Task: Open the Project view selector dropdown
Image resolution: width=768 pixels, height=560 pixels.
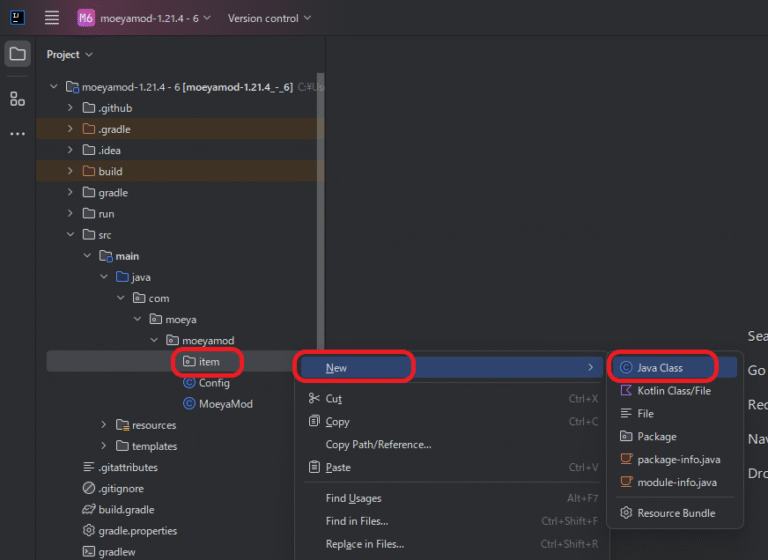Action: (70, 54)
